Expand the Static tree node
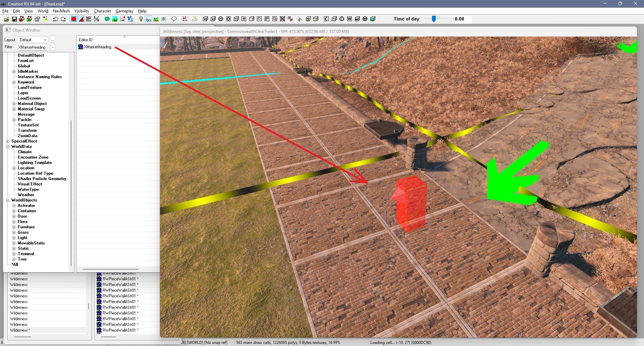 point(14,248)
